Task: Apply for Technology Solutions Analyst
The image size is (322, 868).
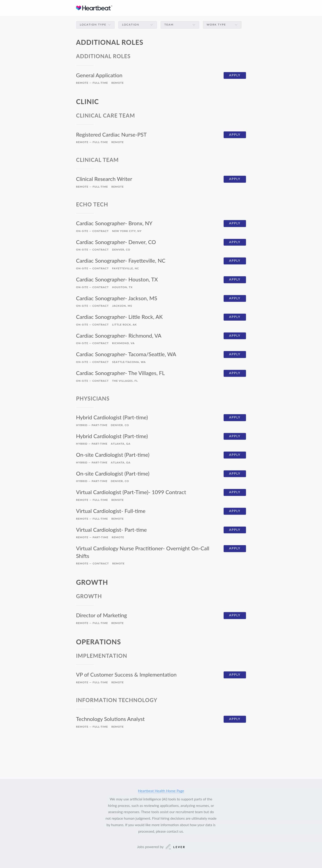Action: (234, 719)
